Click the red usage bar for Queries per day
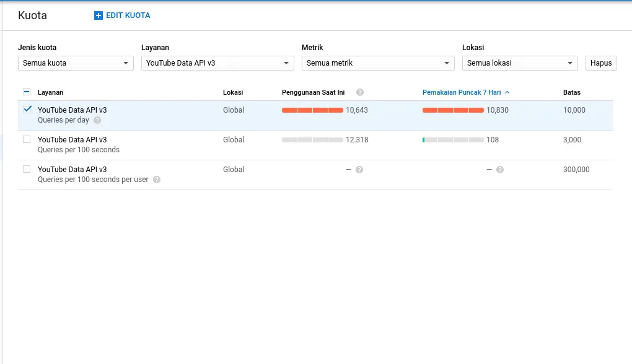 click(x=312, y=110)
